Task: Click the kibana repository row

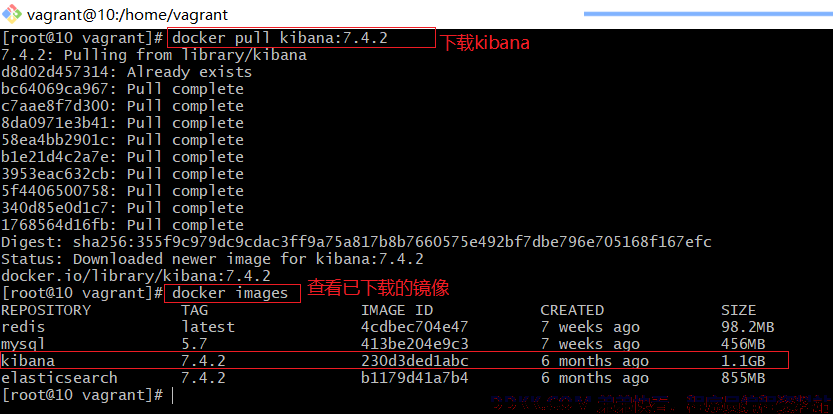Action: [394, 360]
